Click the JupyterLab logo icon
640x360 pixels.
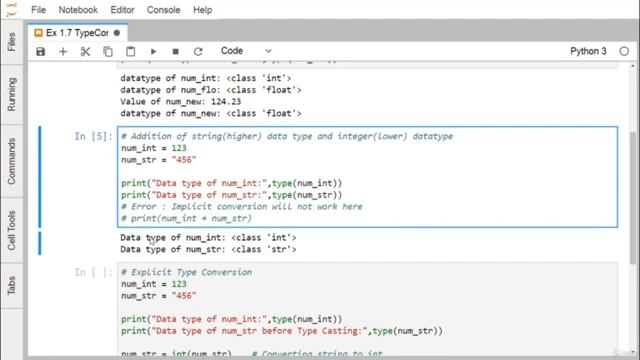[12, 9]
